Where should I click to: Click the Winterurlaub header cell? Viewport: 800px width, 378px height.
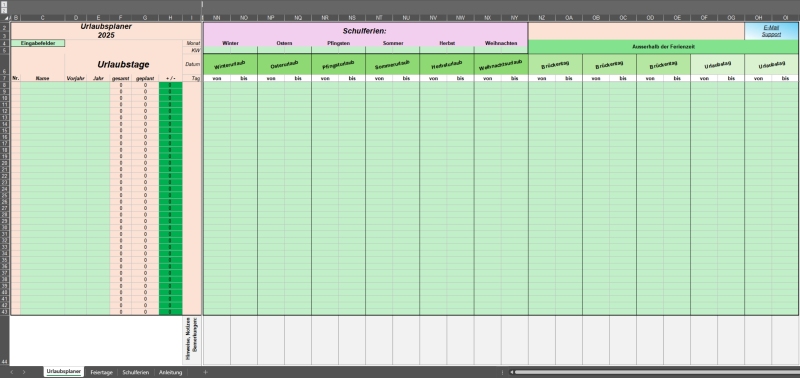(230, 65)
